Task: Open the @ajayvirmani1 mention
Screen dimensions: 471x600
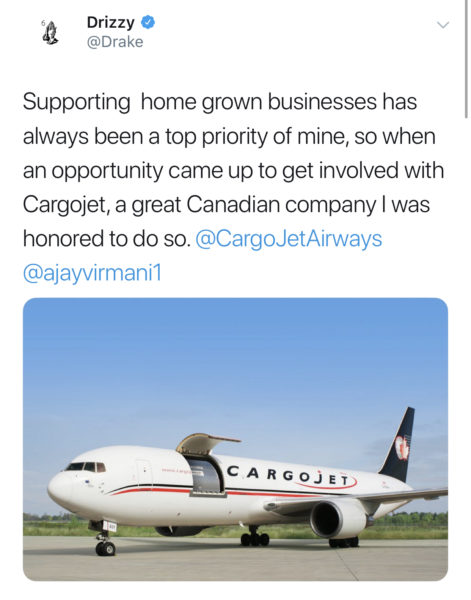Action: (x=92, y=273)
